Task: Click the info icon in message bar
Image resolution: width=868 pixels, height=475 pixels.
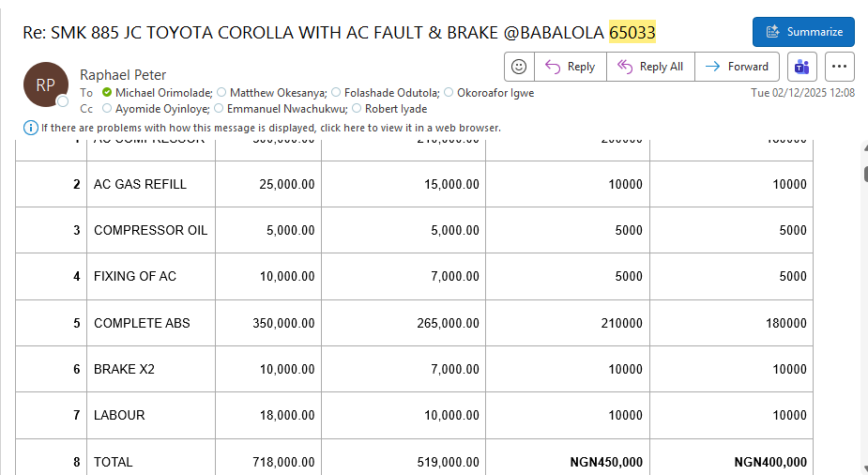Action: pyautogui.click(x=30, y=128)
